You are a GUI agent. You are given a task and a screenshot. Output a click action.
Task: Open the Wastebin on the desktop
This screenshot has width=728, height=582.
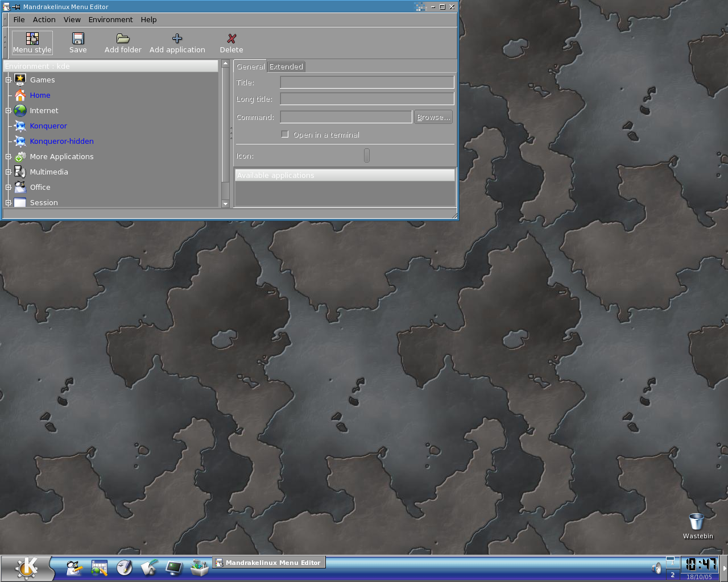(696, 522)
